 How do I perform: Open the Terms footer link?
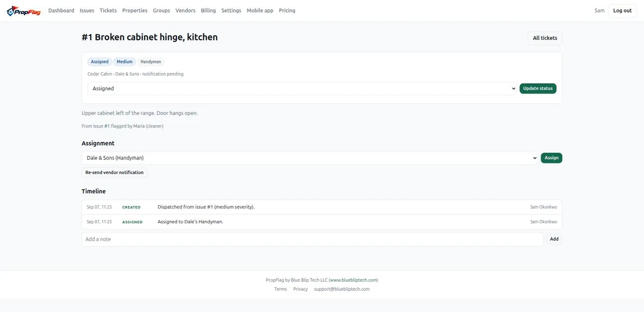point(280,289)
